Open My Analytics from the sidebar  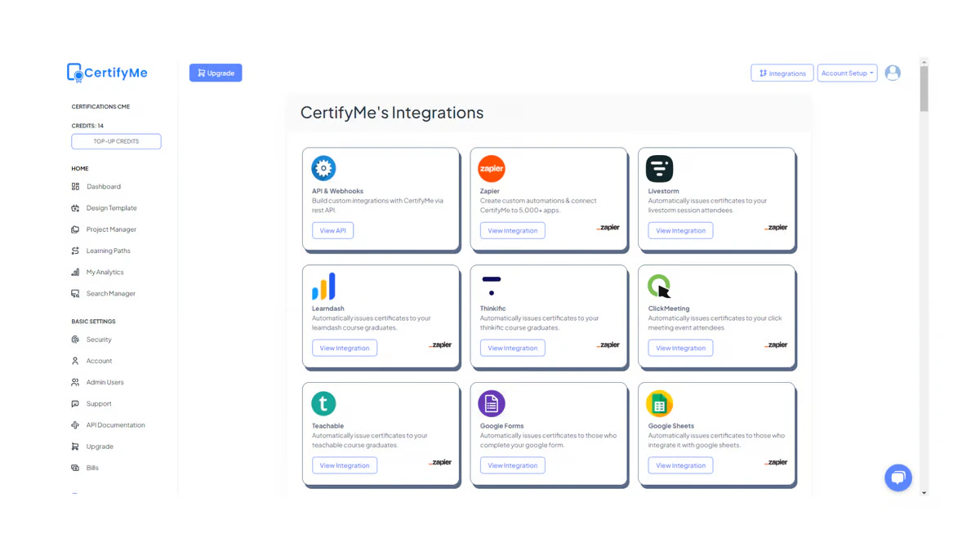coord(105,272)
